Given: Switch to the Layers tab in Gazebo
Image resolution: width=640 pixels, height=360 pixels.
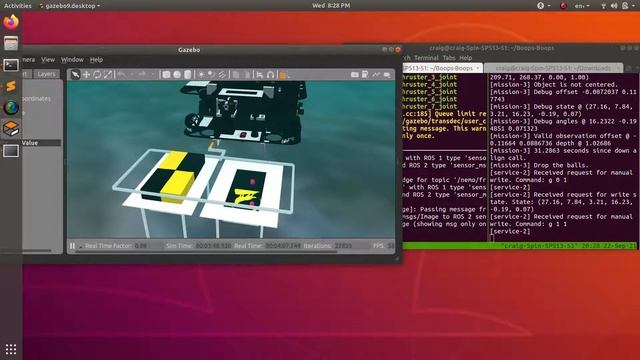Looking at the screenshot, I should 46,74.
